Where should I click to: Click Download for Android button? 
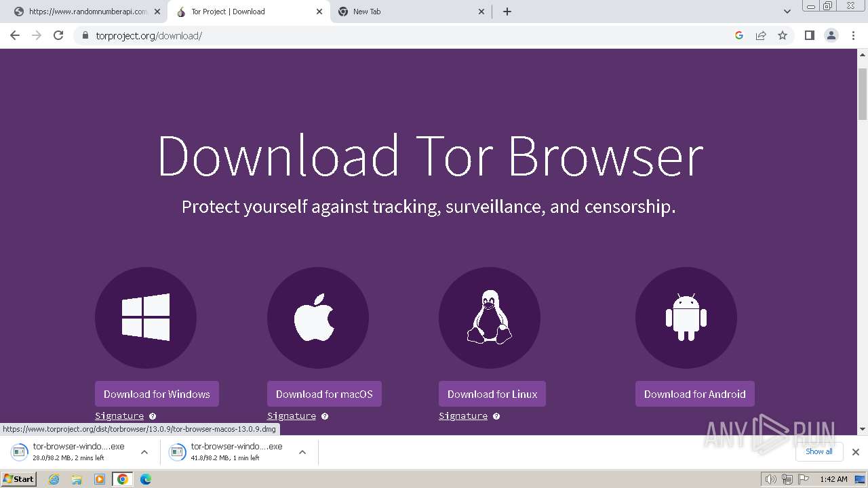[x=694, y=394]
